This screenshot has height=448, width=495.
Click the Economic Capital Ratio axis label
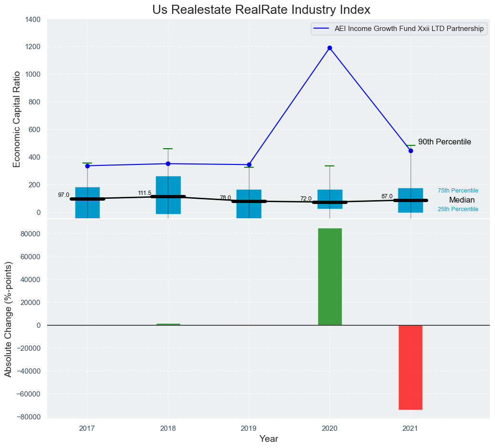(x=17, y=119)
